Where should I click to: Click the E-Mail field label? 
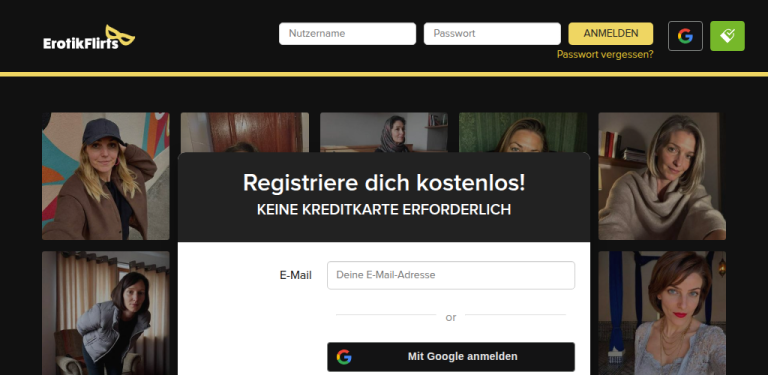point(295,276)
